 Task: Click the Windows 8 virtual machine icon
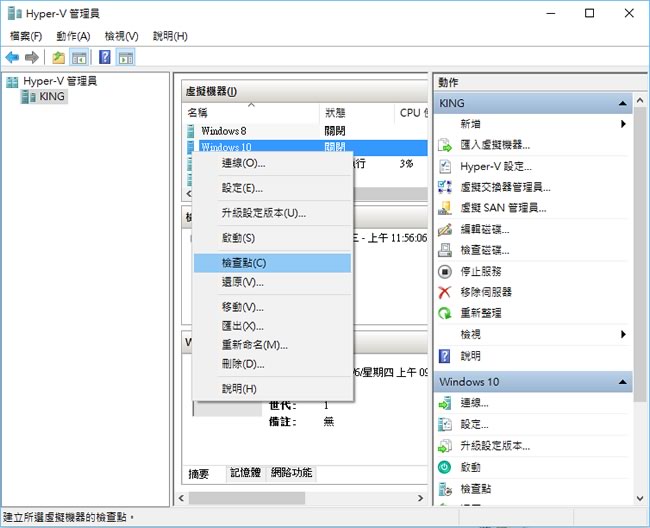pos(190,131)
